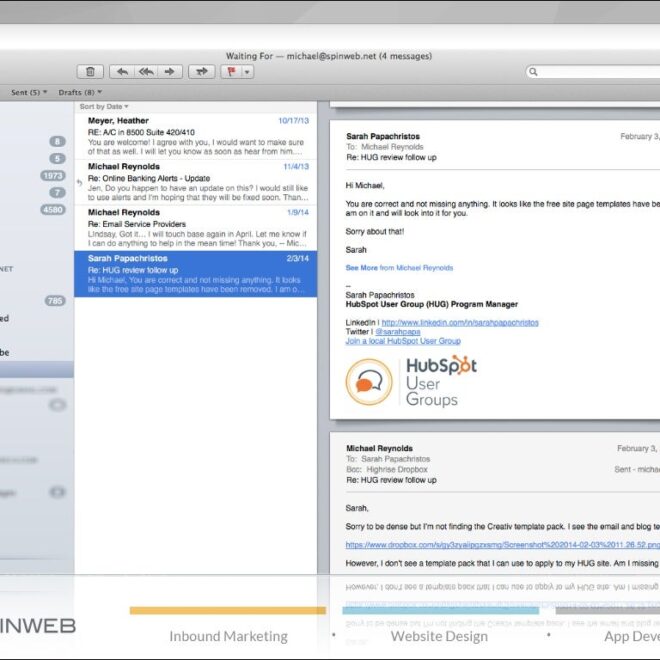Click the Reply All double-arrow icon
Screen dimensions: 660x660
point(146,72)
